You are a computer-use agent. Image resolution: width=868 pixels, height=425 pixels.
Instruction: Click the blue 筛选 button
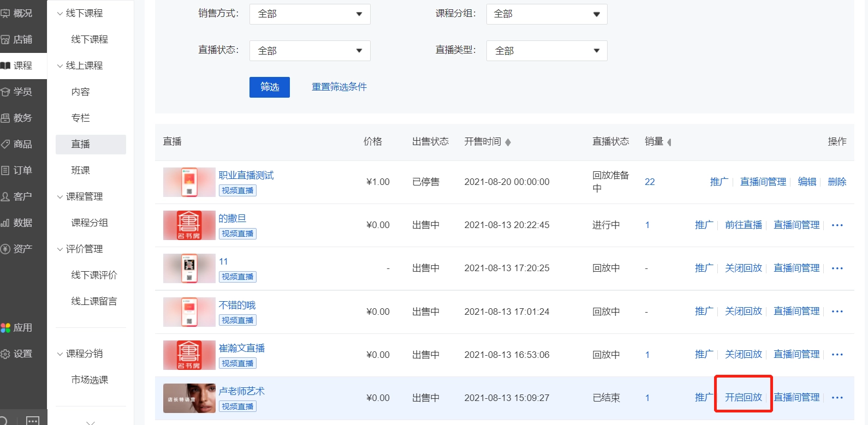tap(269, 87)
